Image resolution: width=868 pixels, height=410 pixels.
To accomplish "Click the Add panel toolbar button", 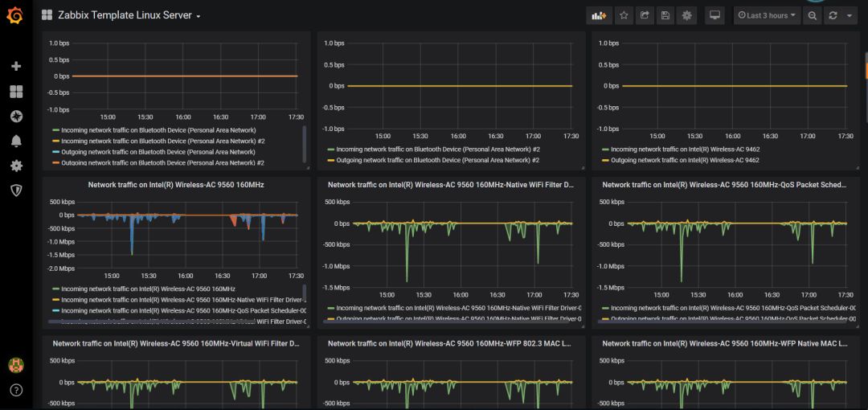I will [600, 15].
